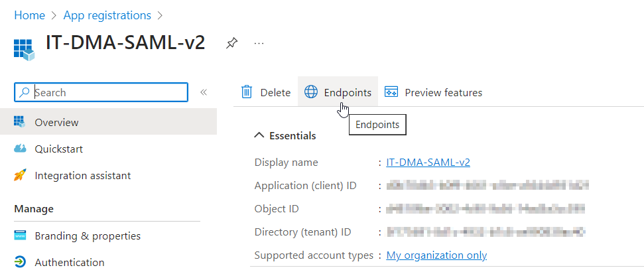The image size is (644, 274).
Task: Go to App registrations breadcrumb
Action: coord(107,16)
